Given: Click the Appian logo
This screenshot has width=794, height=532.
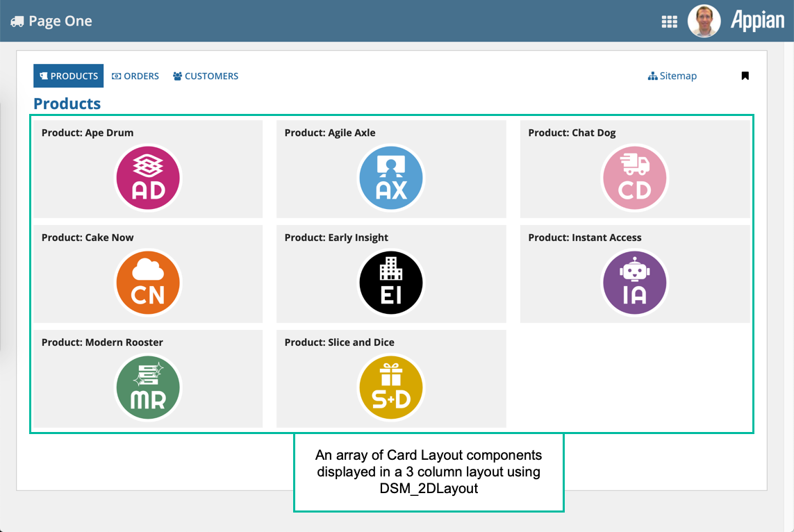Looking at the screenshot, I should point(757,21).
